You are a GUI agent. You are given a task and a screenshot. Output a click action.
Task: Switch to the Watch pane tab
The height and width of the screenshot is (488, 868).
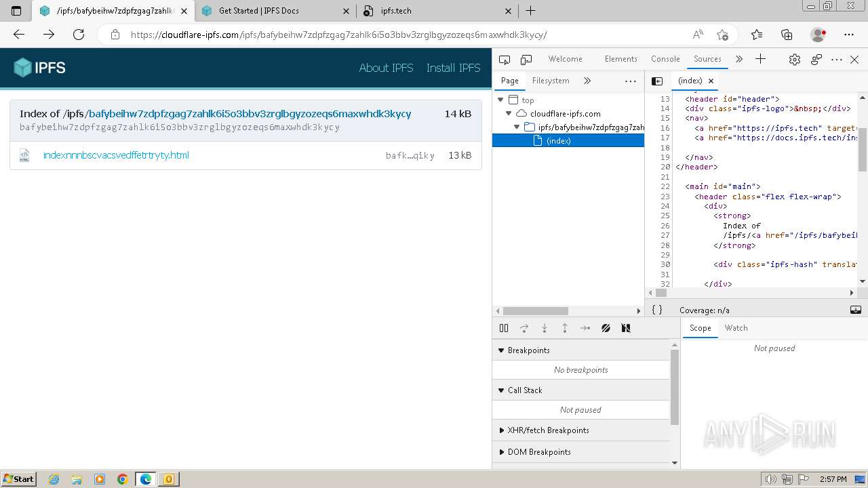[736, 328]
